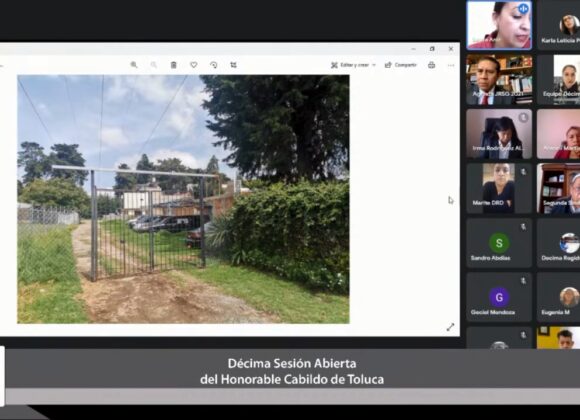This screenshot has height=420, width=580.
Task: Print the photo with the printer icon
Action: click(x=431, y=65)
